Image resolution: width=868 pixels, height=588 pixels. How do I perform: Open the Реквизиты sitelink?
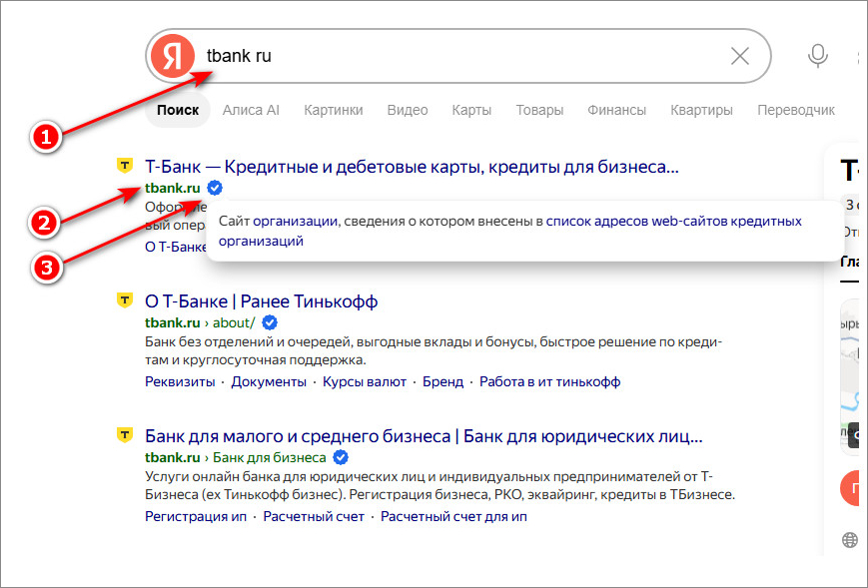(x=180, y=381)
